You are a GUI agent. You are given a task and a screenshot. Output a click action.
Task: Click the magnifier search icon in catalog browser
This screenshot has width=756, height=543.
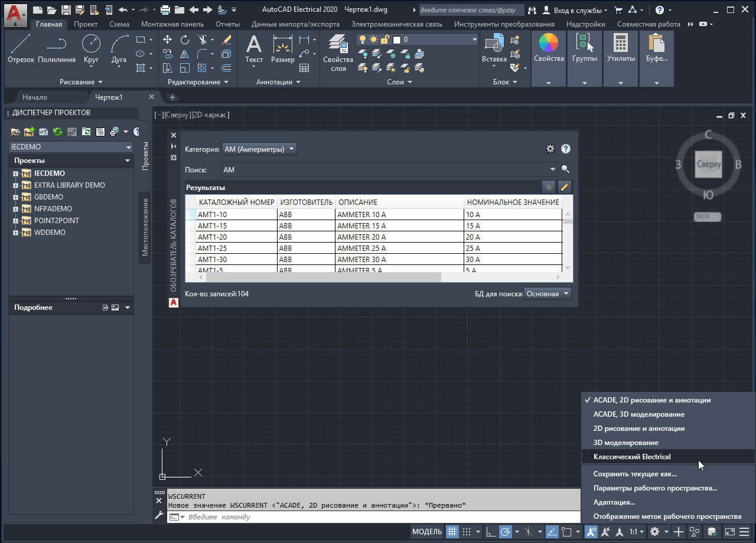pos(565,169)
